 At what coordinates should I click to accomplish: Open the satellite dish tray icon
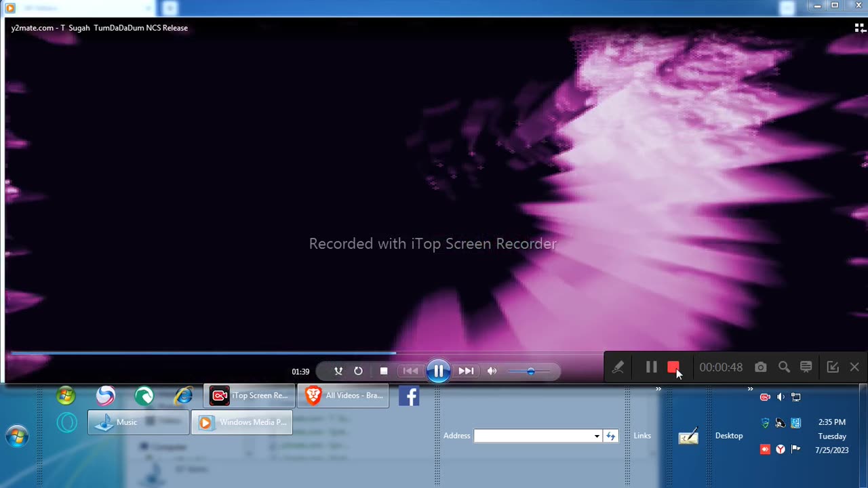click(x=781, y=423)
